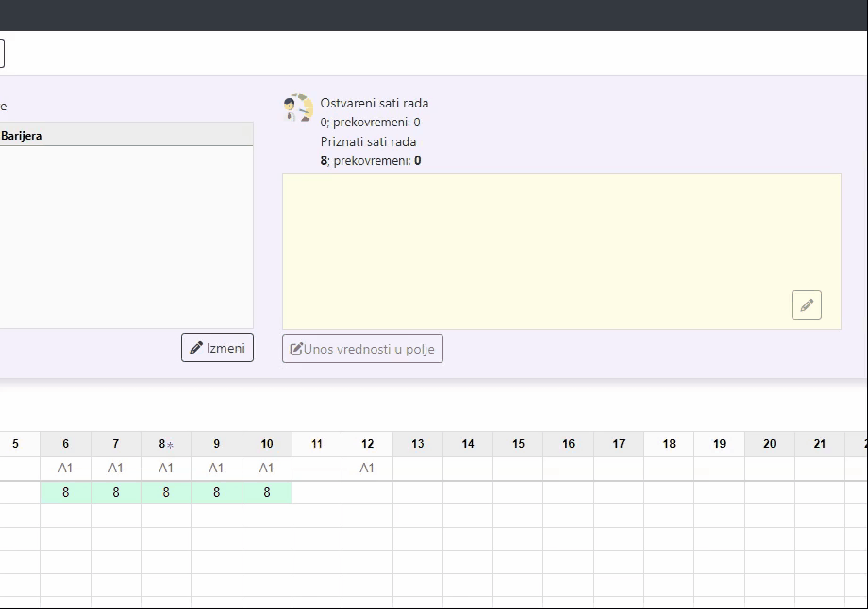Click the Barijera column header
868x609 pixels.
(x=123, y=135)
